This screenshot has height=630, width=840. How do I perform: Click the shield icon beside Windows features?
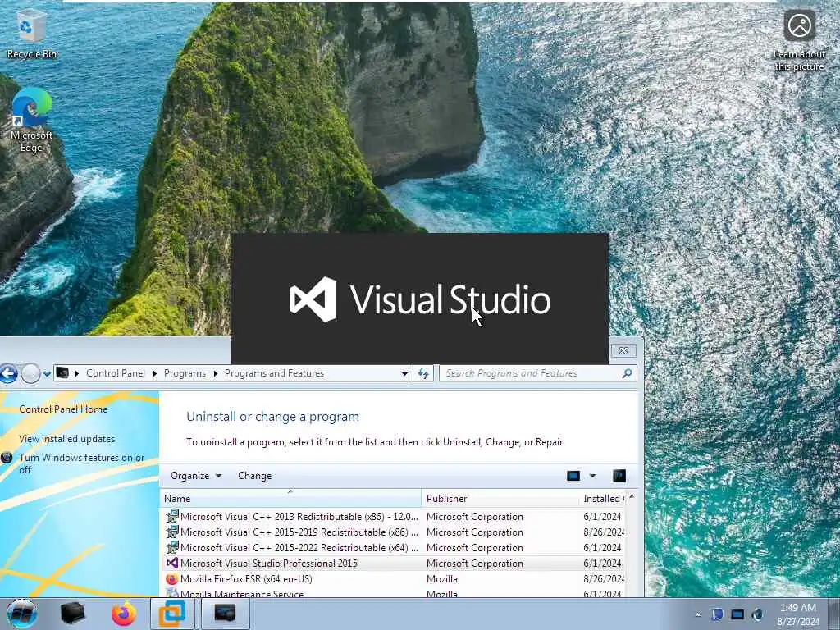(7, 458)
